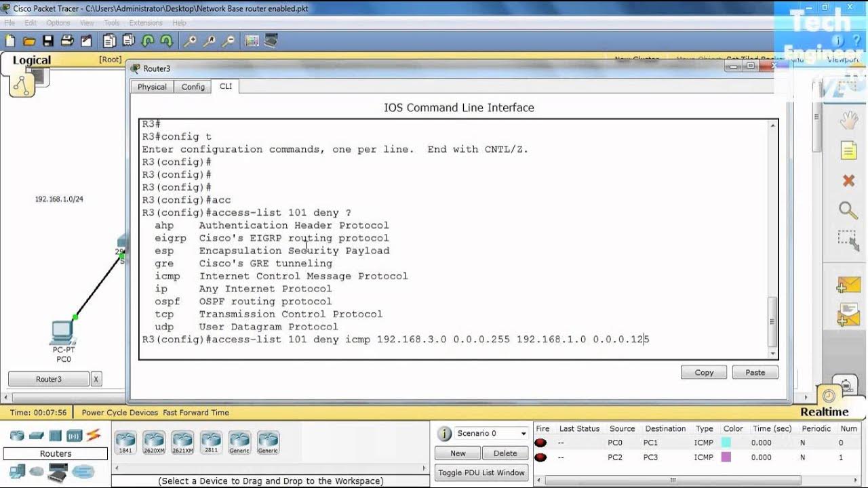Fire the PC2 to PC3 PDU

tap(540, 457)
